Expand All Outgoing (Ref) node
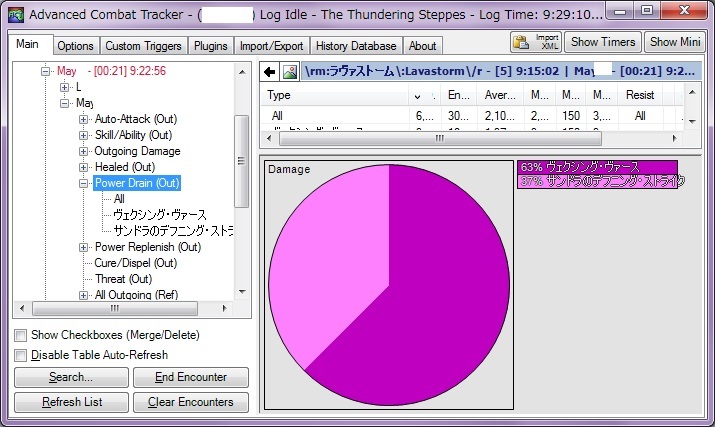This screenshot has width=715, height=427. pyautogui.click(x=83, y=295)
